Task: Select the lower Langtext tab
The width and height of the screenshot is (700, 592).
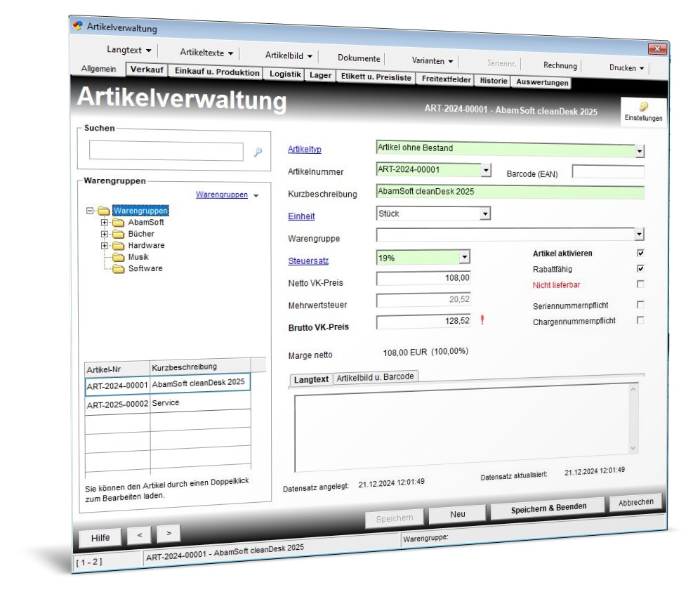Action: pyautogui.click(x=311, y=379)
